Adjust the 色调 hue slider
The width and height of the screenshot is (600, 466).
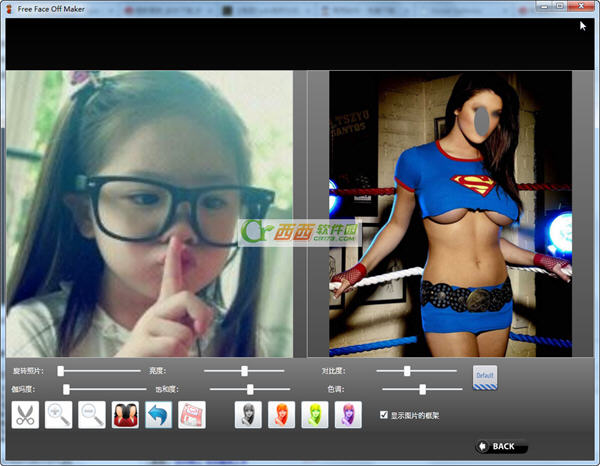point(422,389)
